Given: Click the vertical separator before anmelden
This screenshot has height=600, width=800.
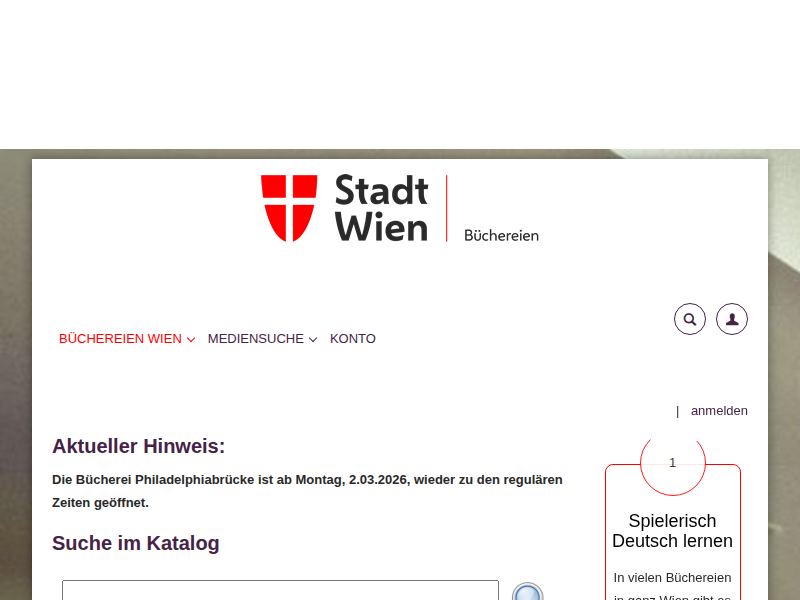Looking at the screenshot, I should (677, 411).
